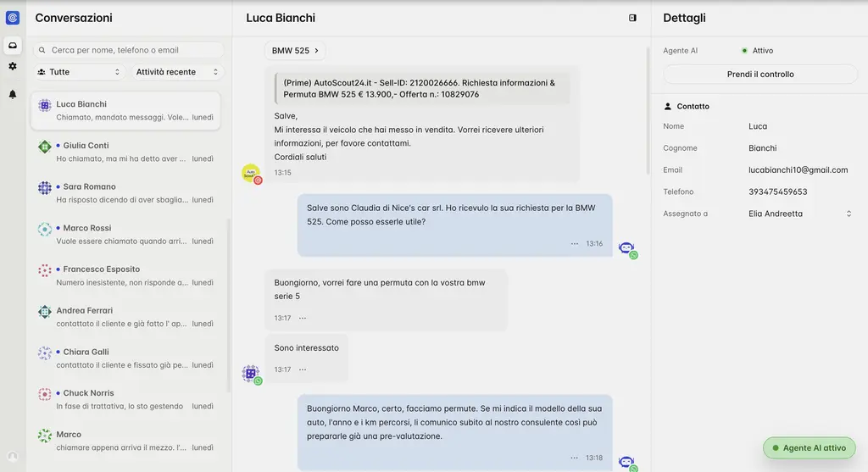This screenshot has width=868, height=472.
Task: Click the quoted AutoScout24 Sell-ID header
Action: pos(422,88)
